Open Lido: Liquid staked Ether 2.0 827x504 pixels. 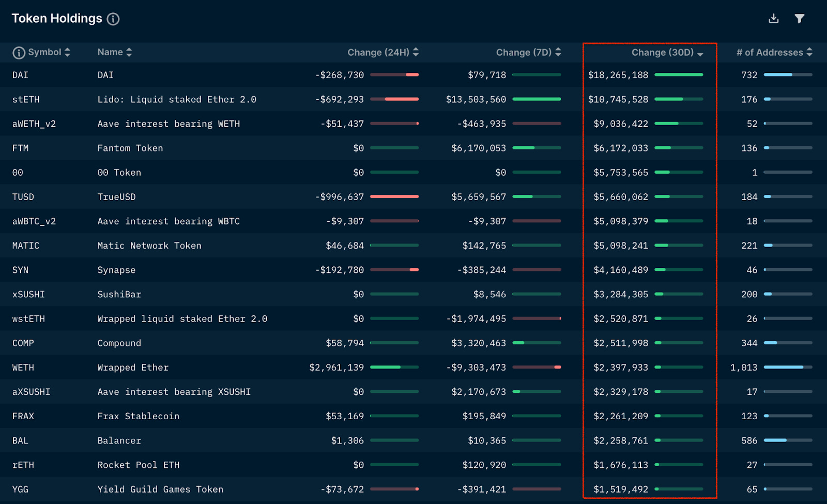point(177,99)
